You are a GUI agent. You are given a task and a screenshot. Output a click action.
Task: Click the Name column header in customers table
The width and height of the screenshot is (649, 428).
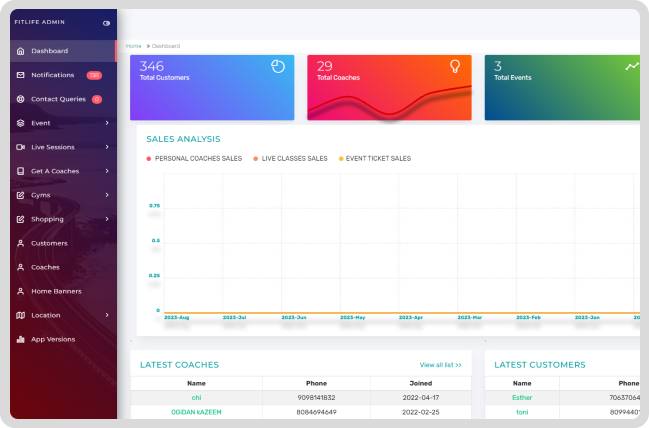click(522, 383)
